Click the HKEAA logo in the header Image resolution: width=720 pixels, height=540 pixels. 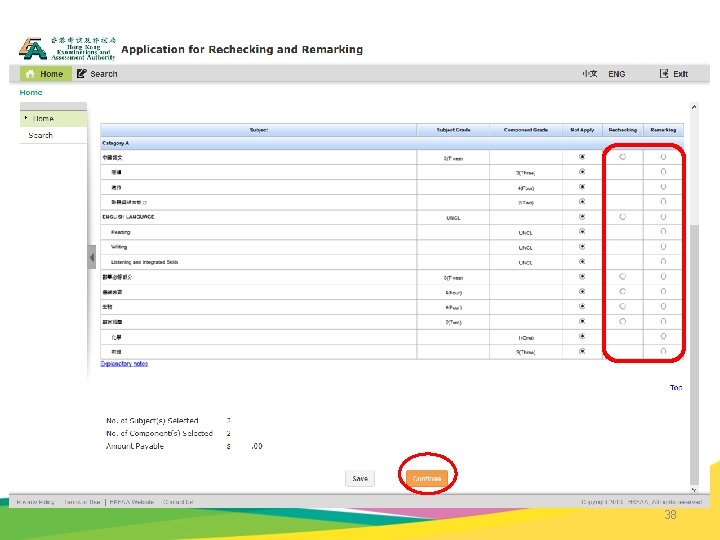pos(67,49)
